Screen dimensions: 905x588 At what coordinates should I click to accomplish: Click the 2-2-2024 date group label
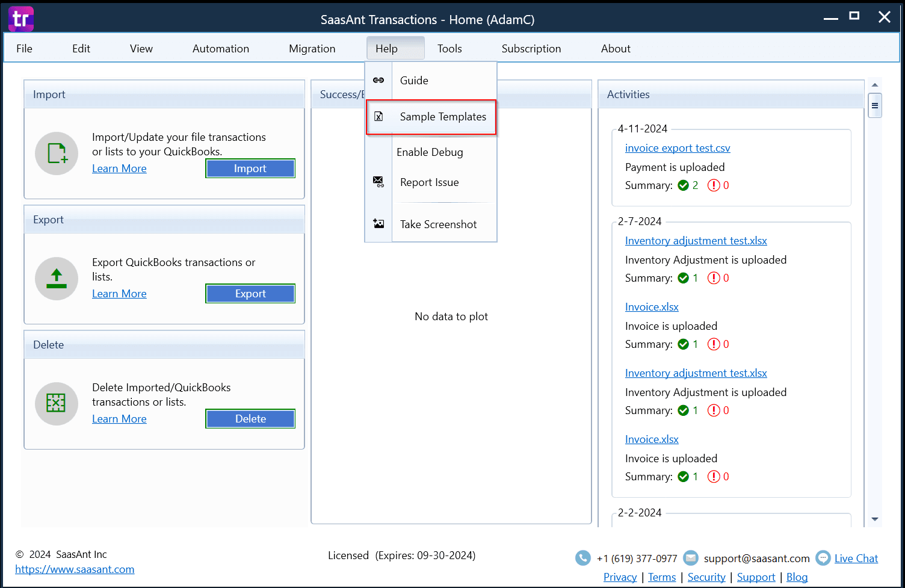(x=640, y=513)
